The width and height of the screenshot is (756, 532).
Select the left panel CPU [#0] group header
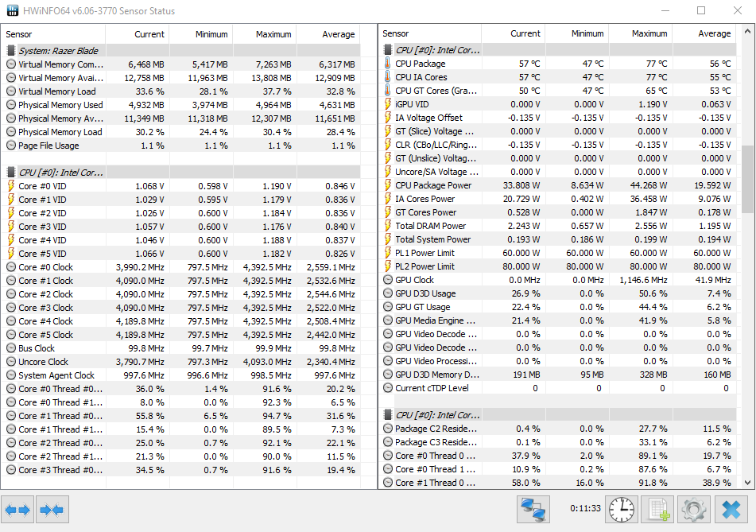180,173
